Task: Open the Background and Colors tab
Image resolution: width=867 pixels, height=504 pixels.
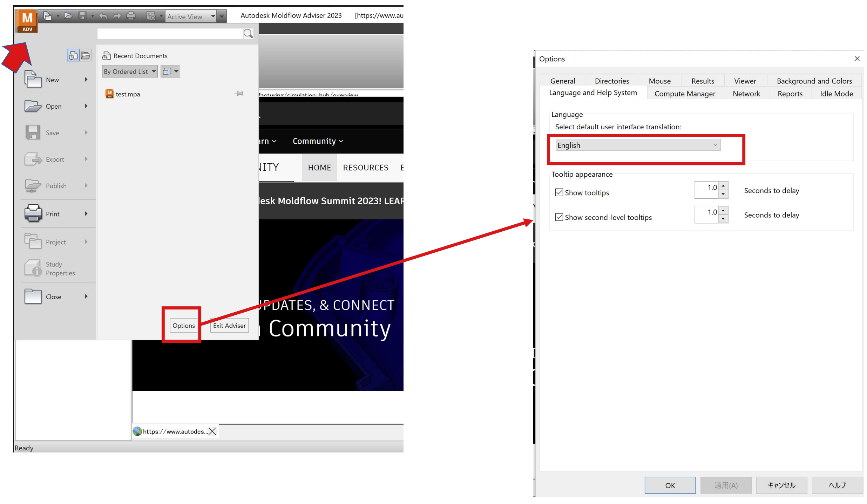Action: point(814,81)
